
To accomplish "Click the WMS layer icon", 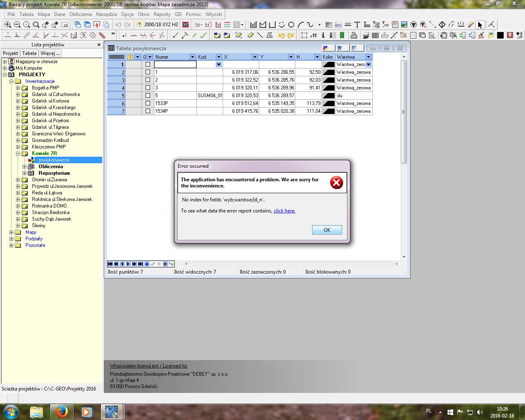I will coord(338,25).
